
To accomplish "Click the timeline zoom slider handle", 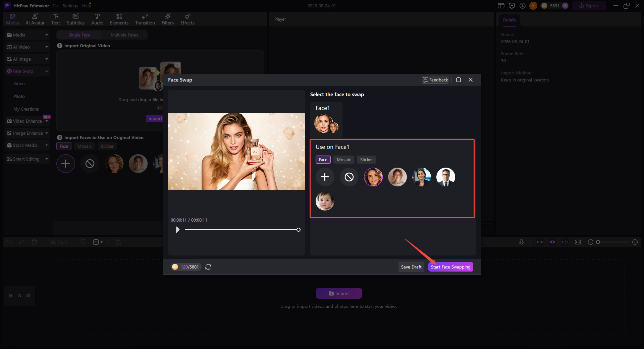I will click(598, 242).
